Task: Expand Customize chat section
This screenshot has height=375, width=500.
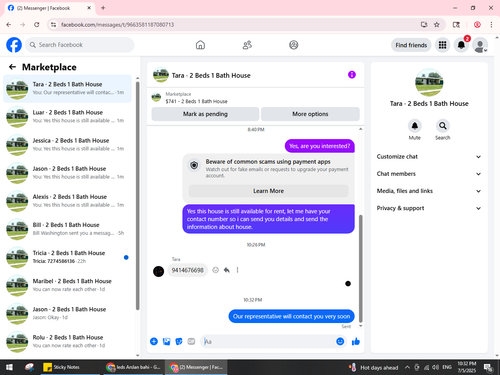Action: (x=429, y=157)
